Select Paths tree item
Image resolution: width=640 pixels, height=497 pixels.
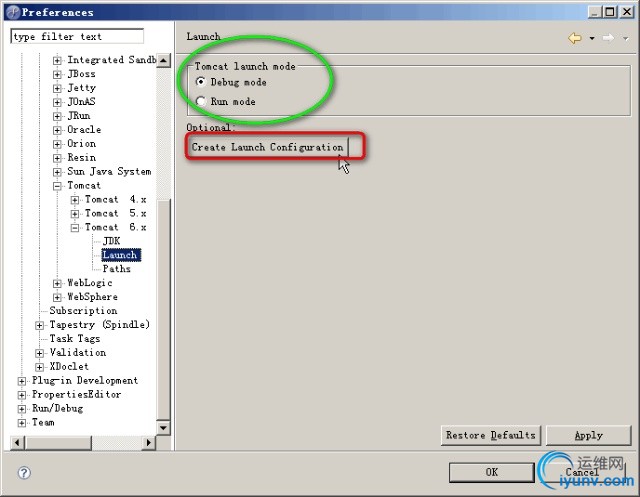point(116,268)
